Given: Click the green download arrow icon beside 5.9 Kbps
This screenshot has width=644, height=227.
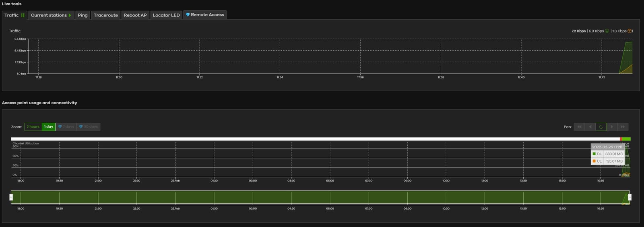Looking at the screenshot, I should pos(607,31).
